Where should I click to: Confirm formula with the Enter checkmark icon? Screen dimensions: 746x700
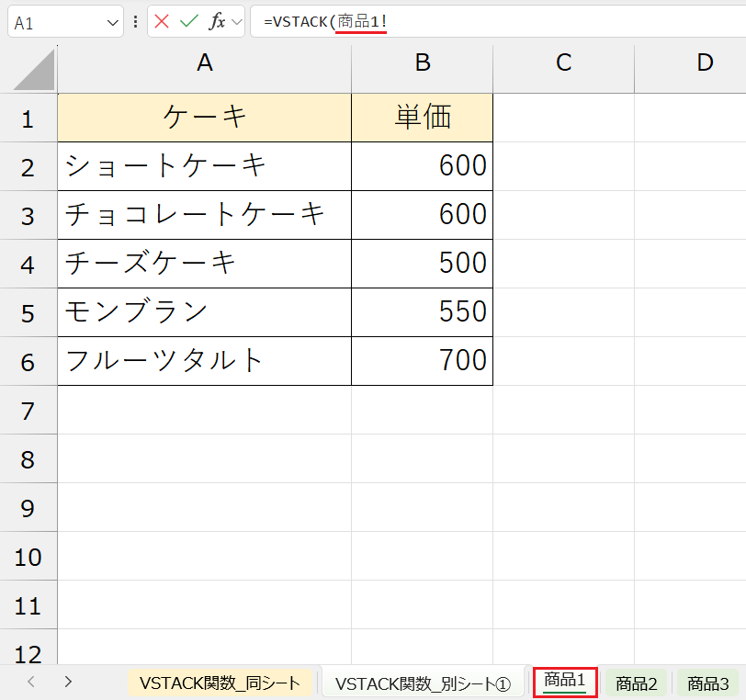coord(189,21)
